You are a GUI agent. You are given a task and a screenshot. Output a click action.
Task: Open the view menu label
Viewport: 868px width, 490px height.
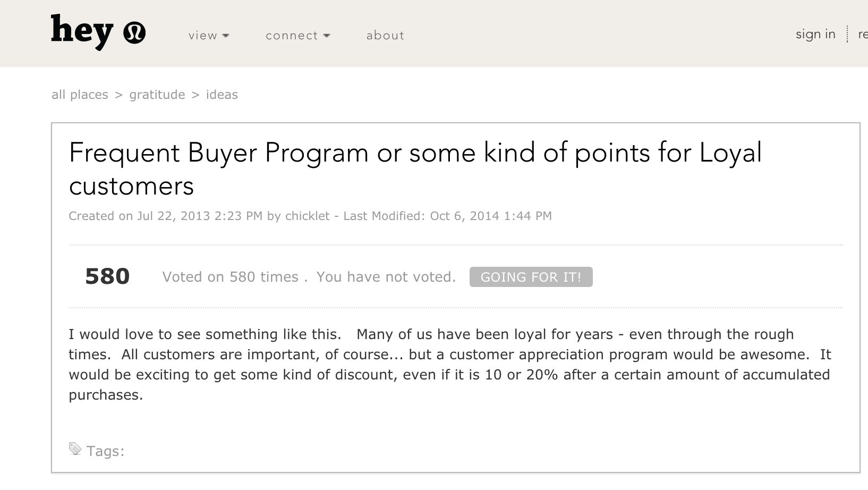tap(202, 36)
